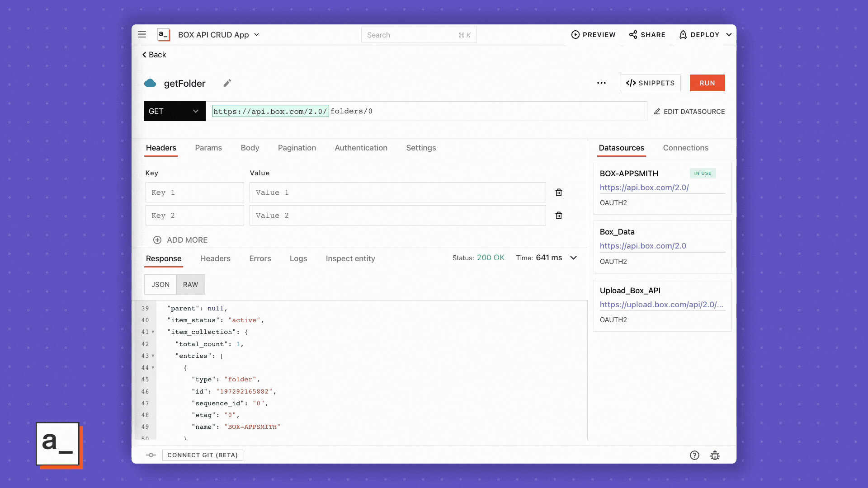This screenshot has height=488, width=868.
Task: Click the Value 1 input field
Action: tap(398, 192)
